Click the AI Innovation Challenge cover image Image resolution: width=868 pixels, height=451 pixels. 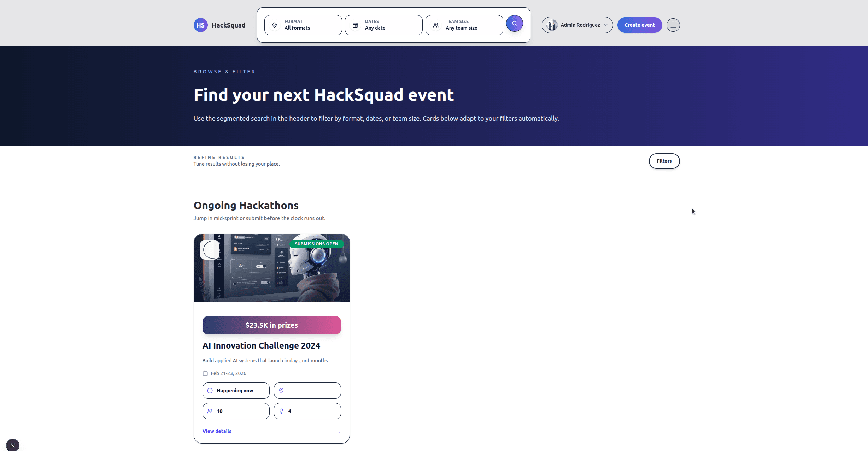click(271, 268)
